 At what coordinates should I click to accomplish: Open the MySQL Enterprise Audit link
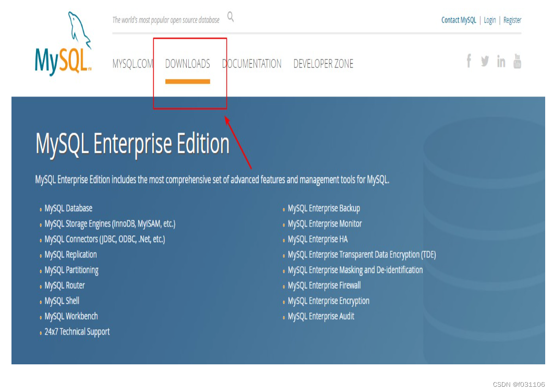tap(321, 316)
